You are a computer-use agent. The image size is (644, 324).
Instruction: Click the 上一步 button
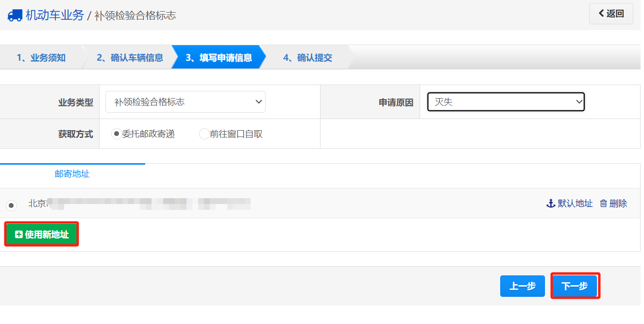click(523, 286)
